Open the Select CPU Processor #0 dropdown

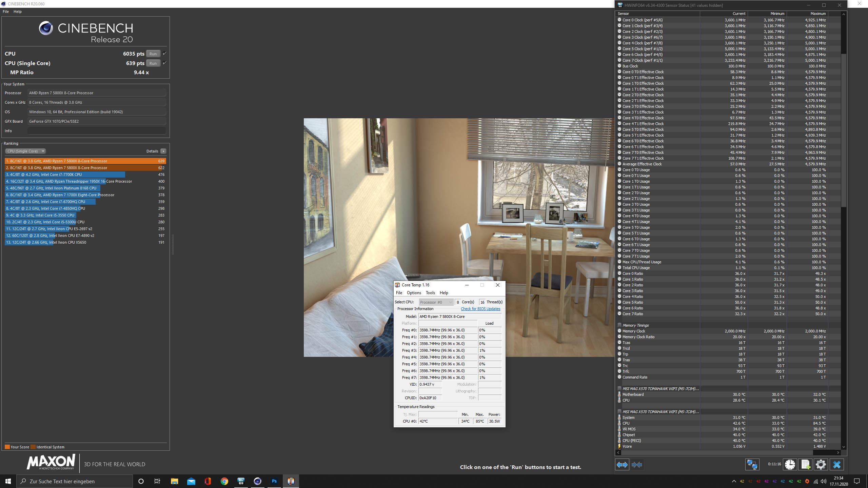click(436, 302)
